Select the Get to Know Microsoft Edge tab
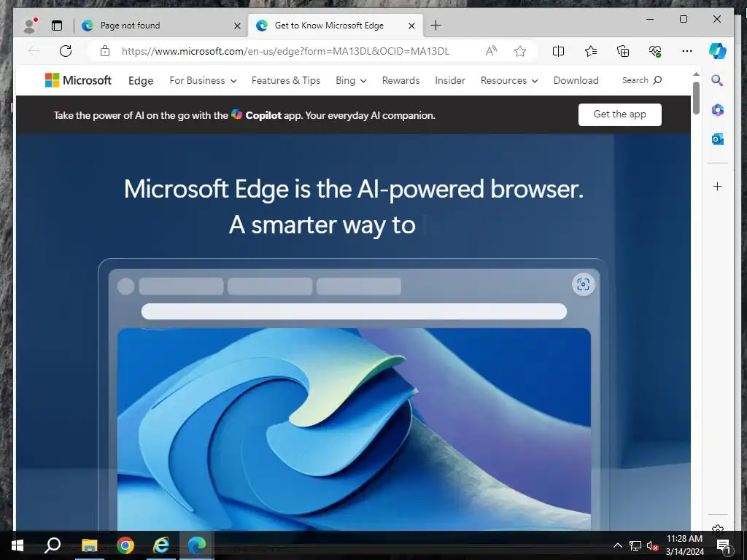747x560 pixels. (336, 26)
